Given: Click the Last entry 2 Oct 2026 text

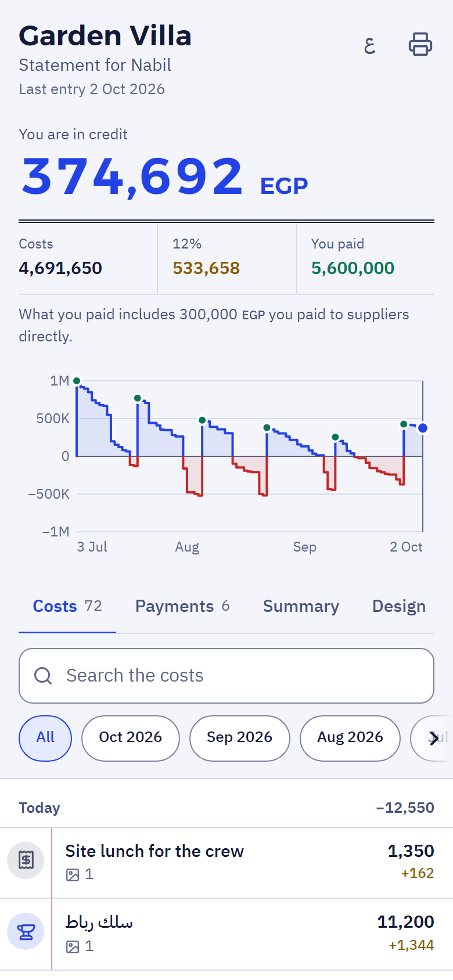Looking at the screenshot, I should (x=92, y=89).
